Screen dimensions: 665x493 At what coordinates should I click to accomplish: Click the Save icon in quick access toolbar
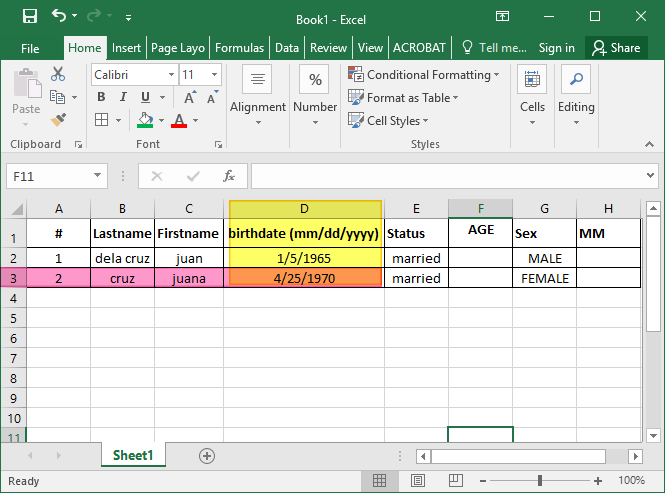pyautogui.click(x=30, y=17)
